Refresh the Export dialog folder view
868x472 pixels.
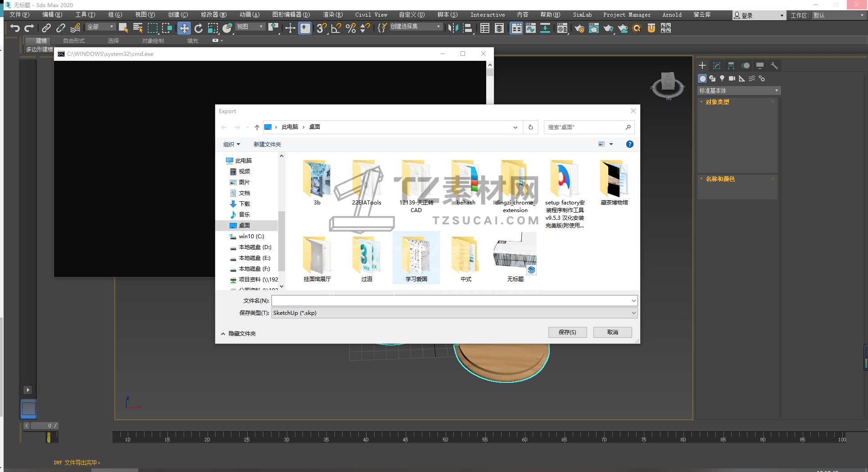(531, 127)
